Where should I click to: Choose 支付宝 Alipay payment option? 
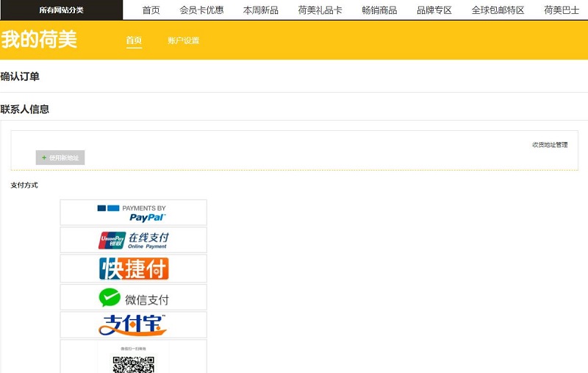[134, 325]
